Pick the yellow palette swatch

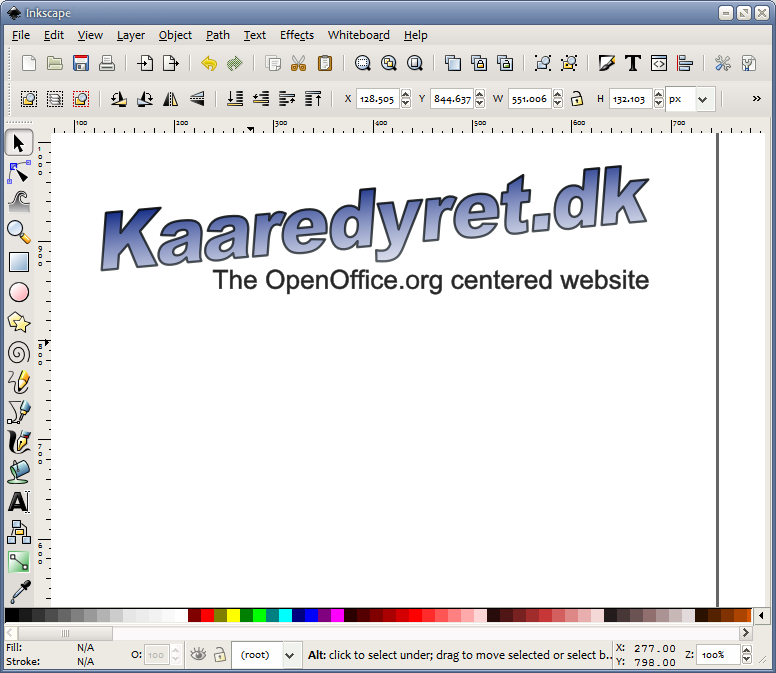coord(233,616)
